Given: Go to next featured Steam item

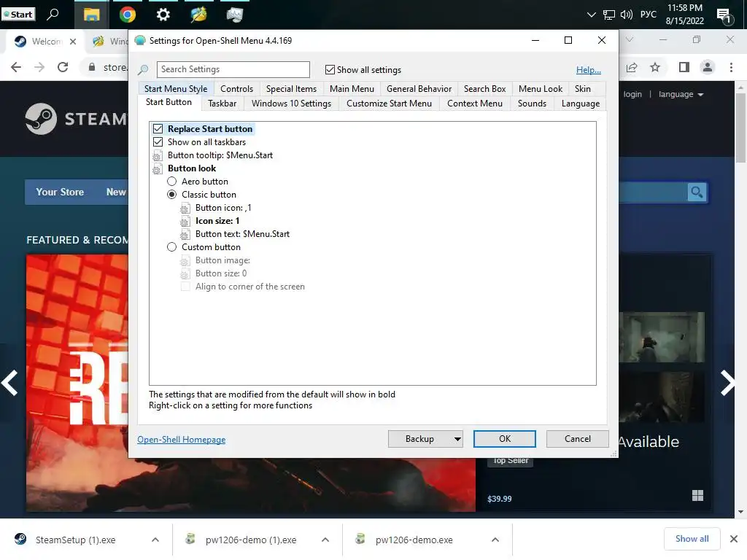Looking at the screenshot, I should click(x=727, y=383).
